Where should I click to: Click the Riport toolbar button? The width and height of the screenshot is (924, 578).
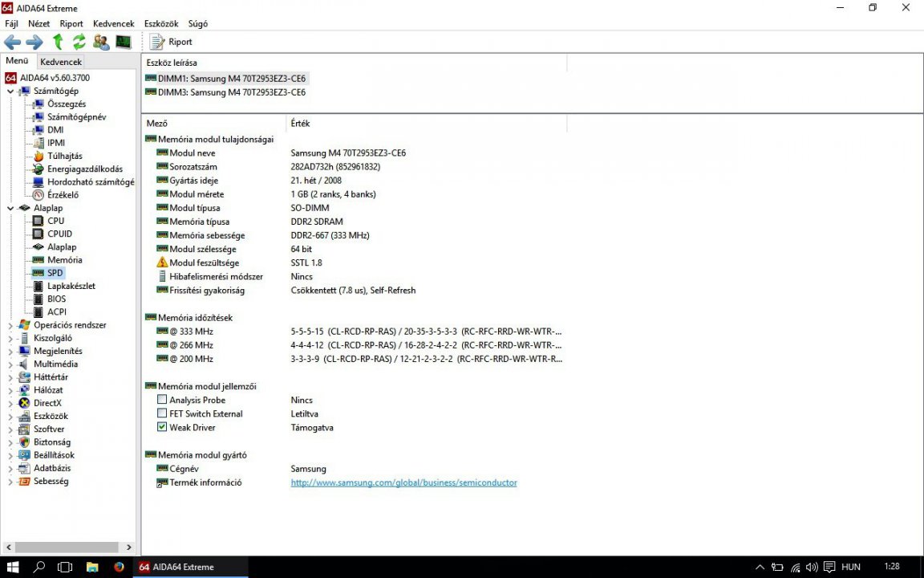(x=171, y=42)
